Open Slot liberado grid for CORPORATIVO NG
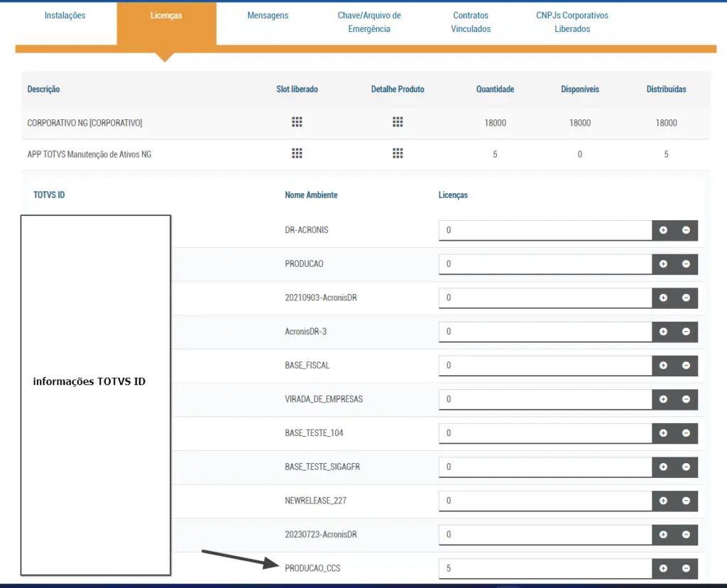 pyautogui.click(x=297, y=122)
